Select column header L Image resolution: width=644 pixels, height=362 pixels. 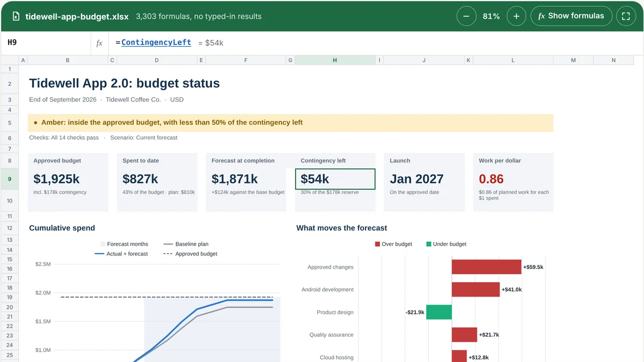pos(513,60)
